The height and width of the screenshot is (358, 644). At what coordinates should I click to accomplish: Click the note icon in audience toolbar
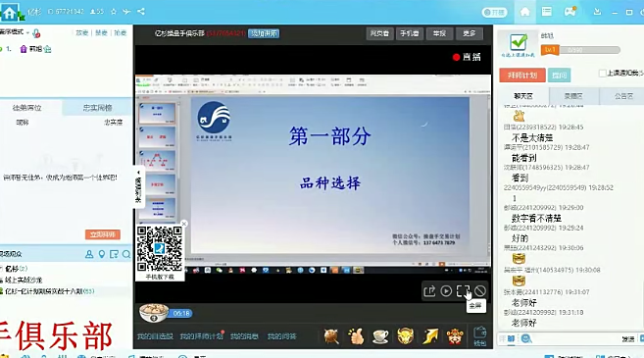pos(114,254)
